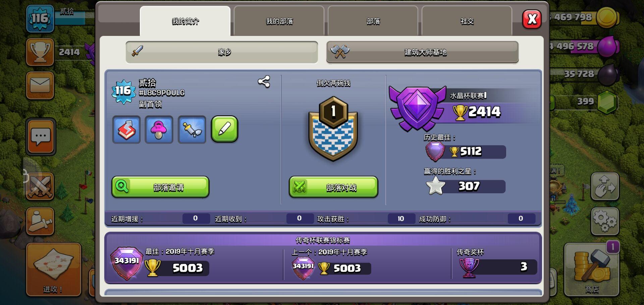Image resolution: width=644 pixels, height=305 pixels.
Task: Click the 部落邀请 green button
Action: tap(160, 187)
